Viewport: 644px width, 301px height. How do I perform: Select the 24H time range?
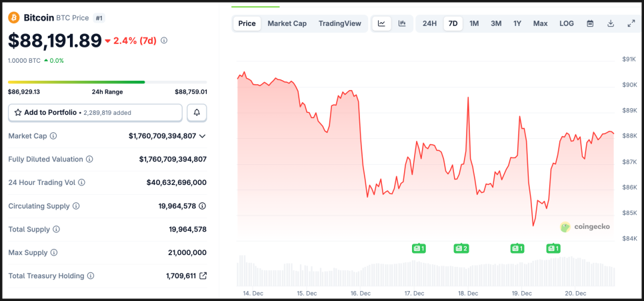(x=430, y=23)
